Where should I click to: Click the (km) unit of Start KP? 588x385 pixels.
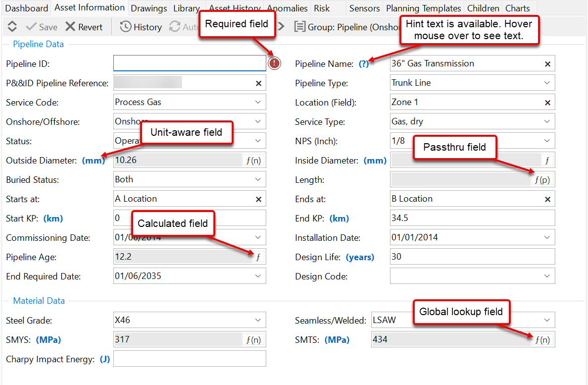53,219
